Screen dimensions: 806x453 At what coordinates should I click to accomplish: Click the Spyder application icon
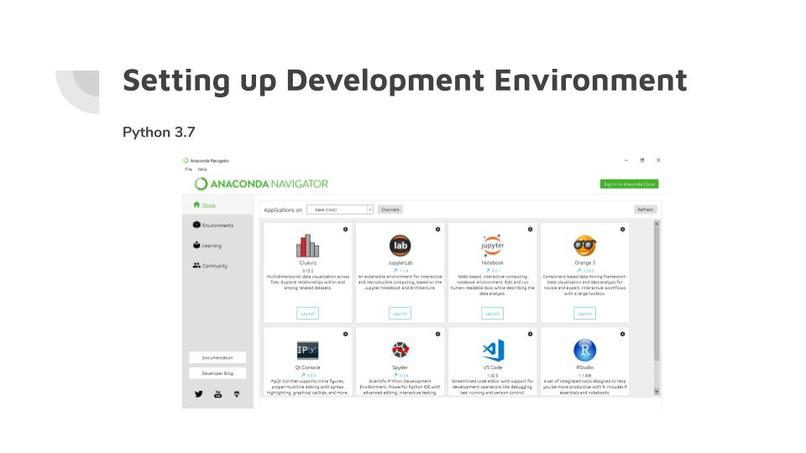(400, 350)
